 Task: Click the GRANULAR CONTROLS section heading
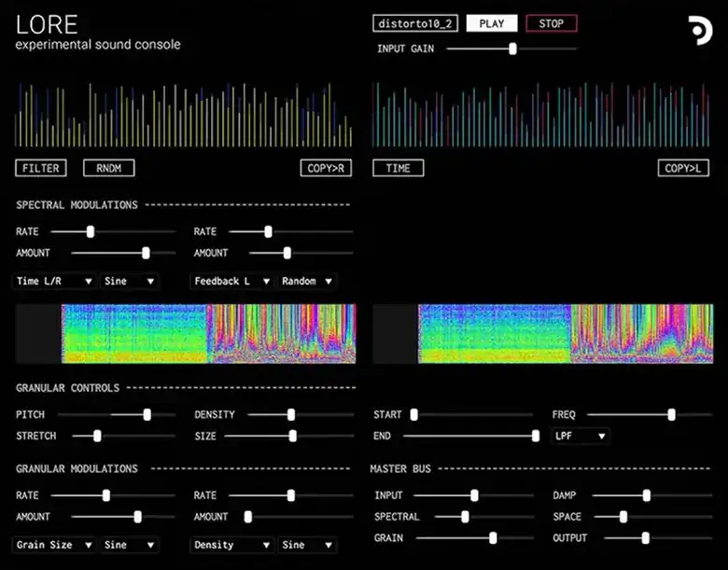click(x=68, y=388)
